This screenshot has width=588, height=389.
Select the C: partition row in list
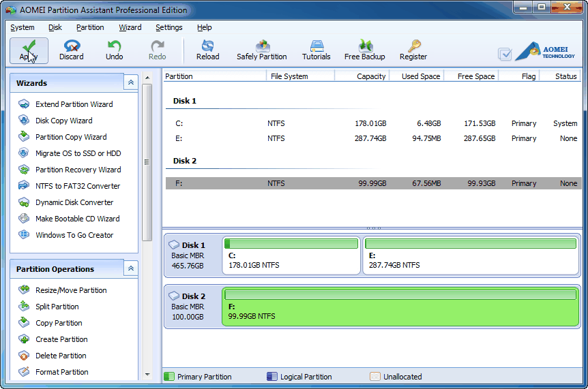pos(374,123)
